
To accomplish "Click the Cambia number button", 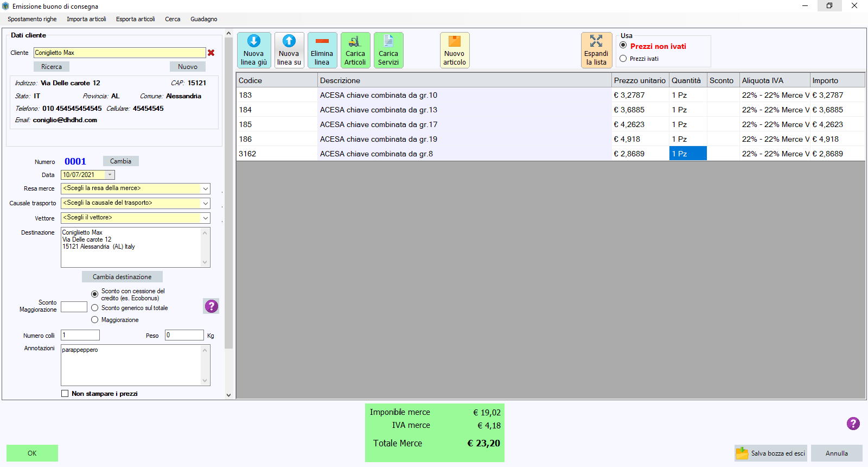I will pos(120,161).
